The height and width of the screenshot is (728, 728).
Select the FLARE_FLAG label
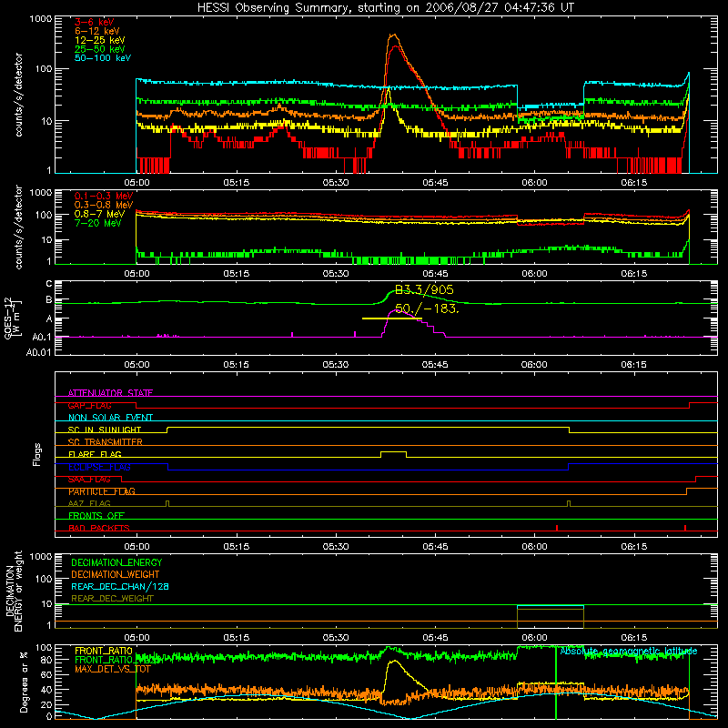[95, 454]
